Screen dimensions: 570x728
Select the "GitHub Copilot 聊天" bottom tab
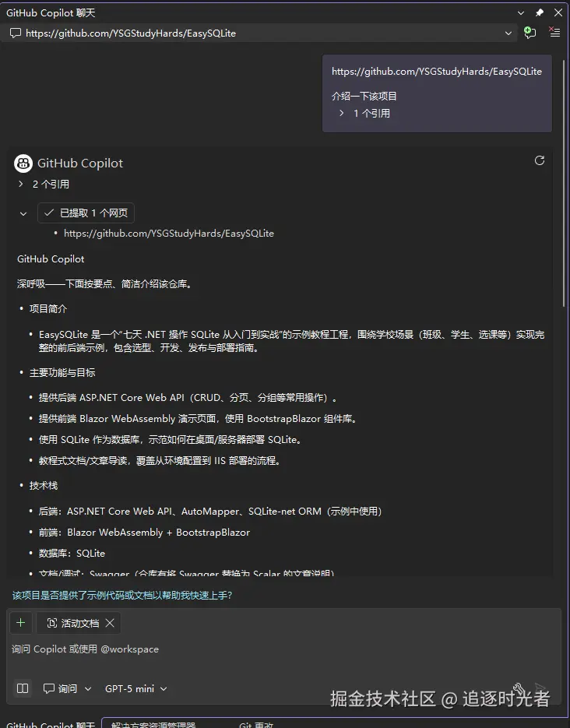click(51, 724)
